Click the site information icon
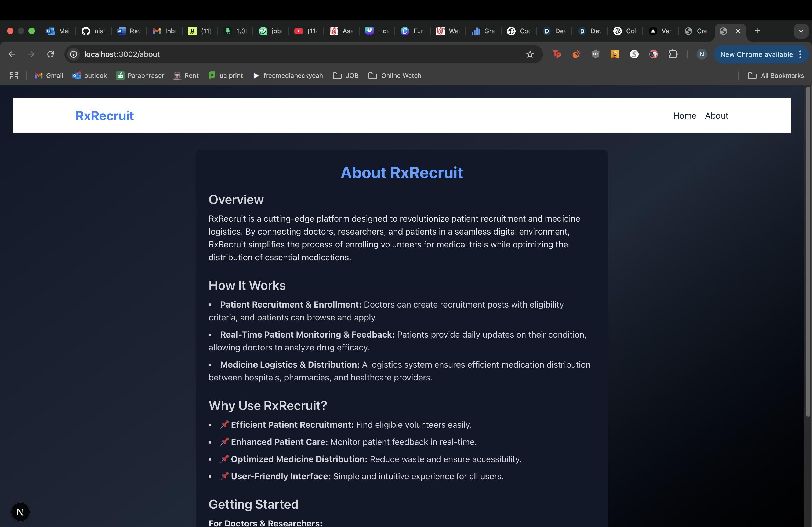Image resolution: width=812 pixels, height=527 pixels. point(73,54)
